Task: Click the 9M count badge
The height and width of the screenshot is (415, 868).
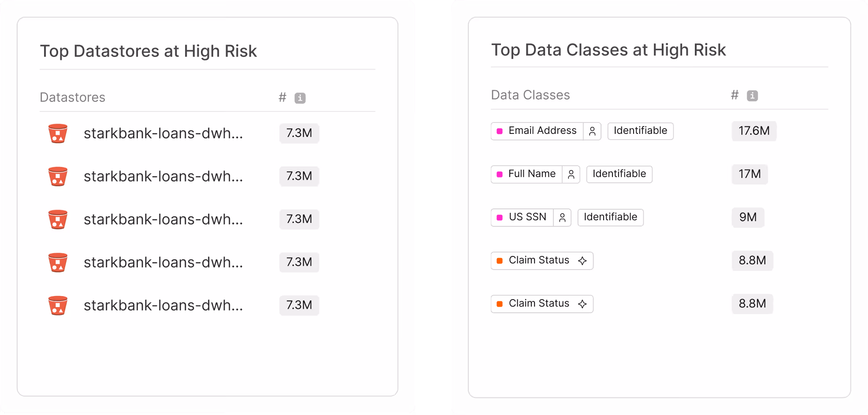Action: pos(748,217)
